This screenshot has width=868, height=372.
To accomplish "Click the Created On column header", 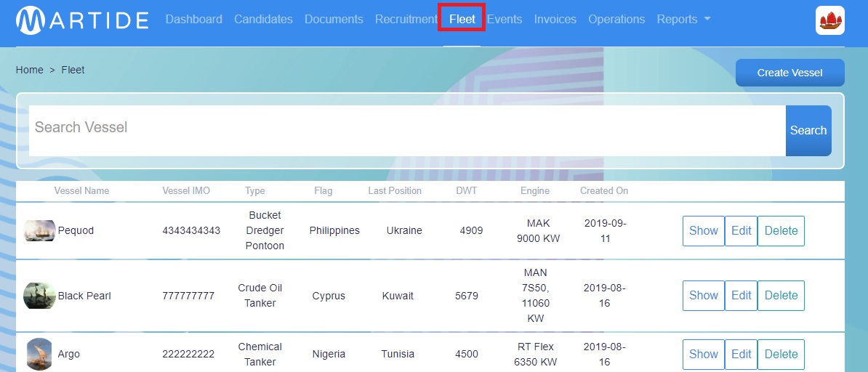I will coord(605,191).
